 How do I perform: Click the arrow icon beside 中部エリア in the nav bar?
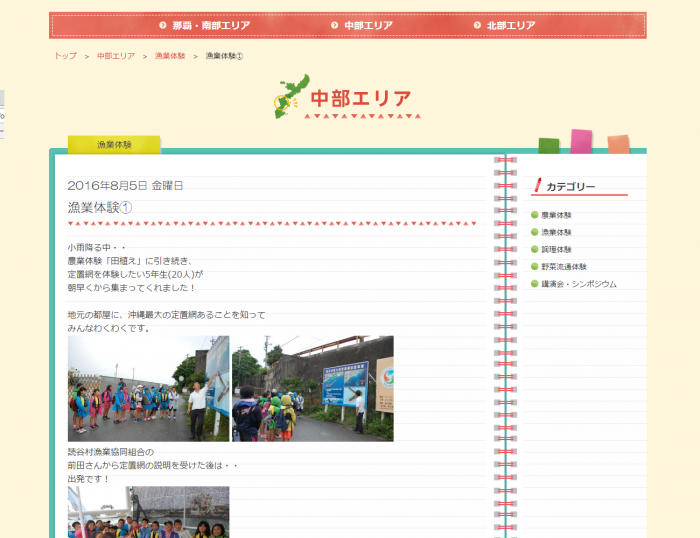point(335,25)
